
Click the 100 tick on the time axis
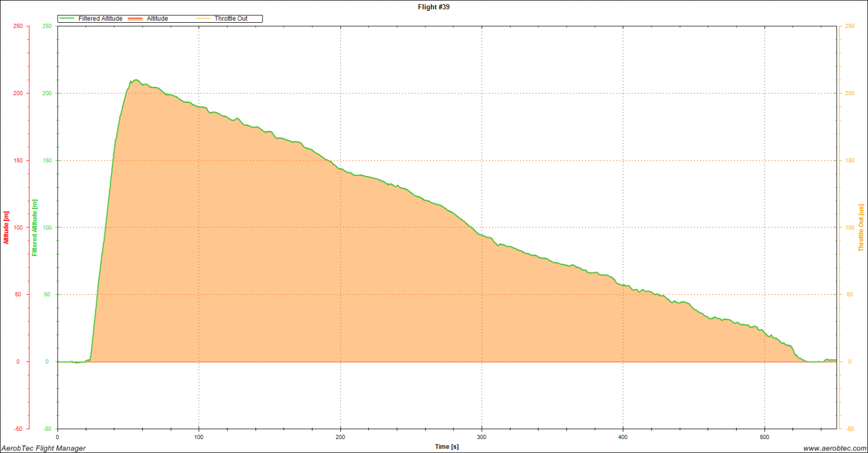pos(199,437)
